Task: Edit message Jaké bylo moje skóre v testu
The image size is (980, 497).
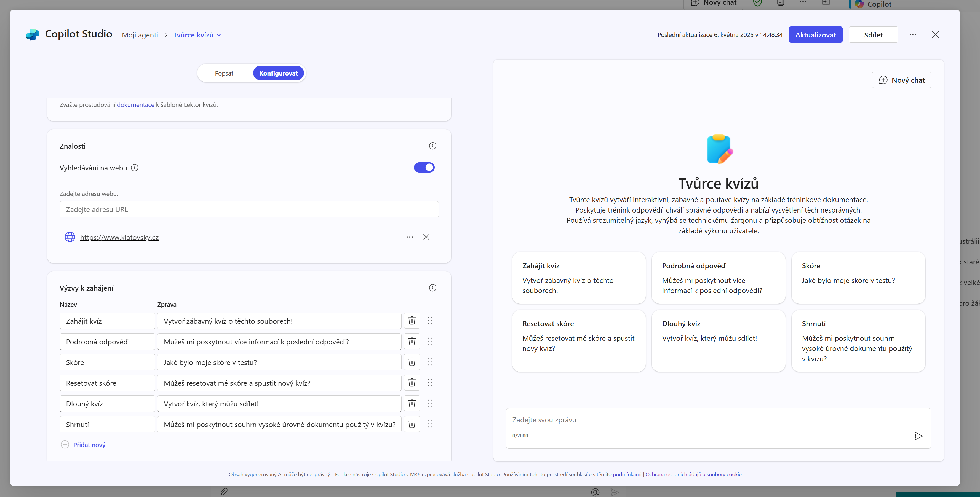Action: (279, 362)
